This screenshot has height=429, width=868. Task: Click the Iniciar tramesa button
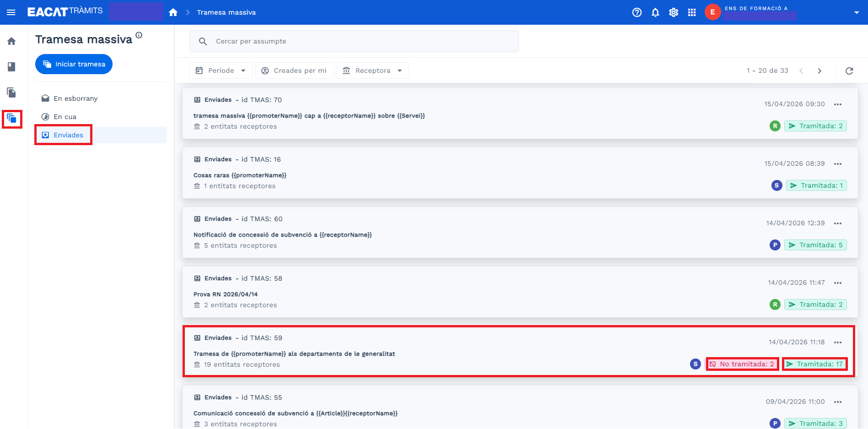74,64
